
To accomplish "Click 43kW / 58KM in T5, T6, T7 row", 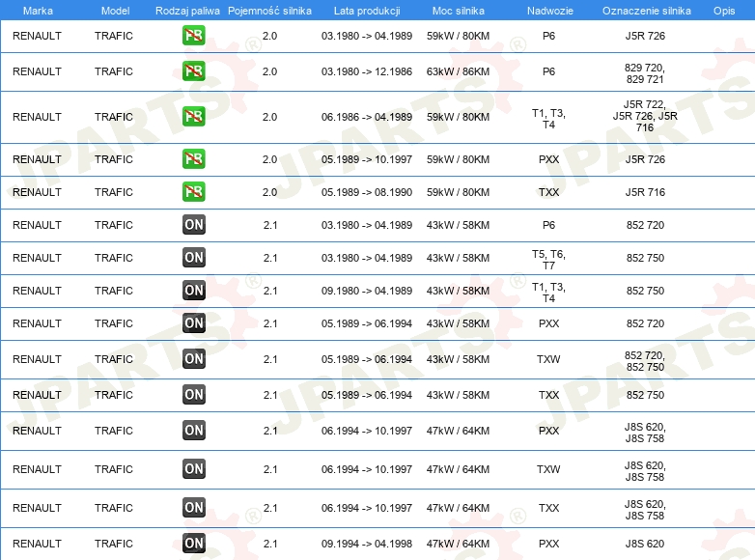I will (x=458, y=258).
